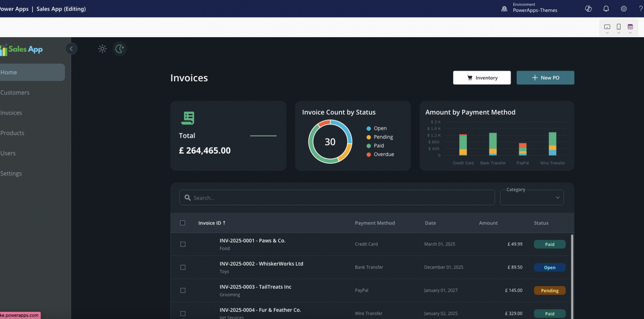Click the Sales App logo
The image size is (644, 319).
coord(22,49)
